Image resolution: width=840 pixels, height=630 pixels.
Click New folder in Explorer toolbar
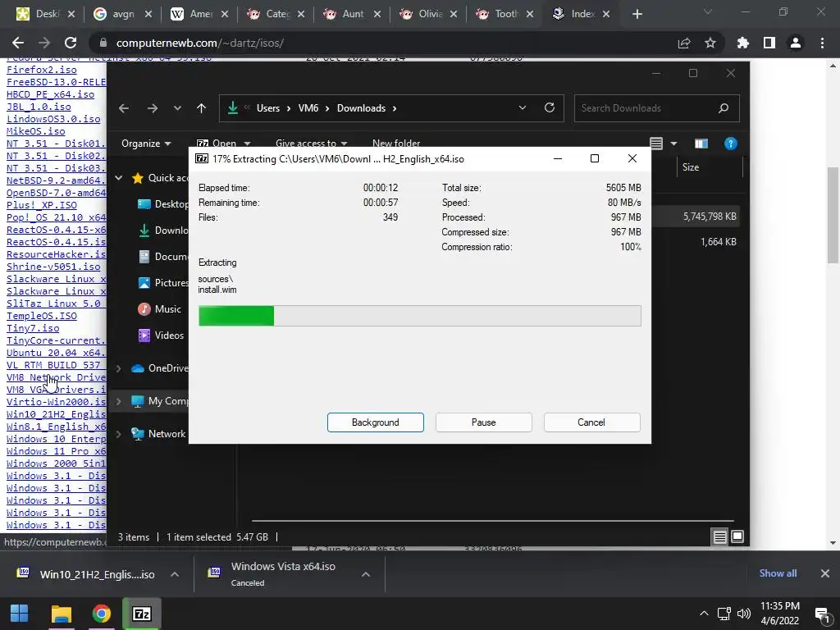click(x=396, y=143)
